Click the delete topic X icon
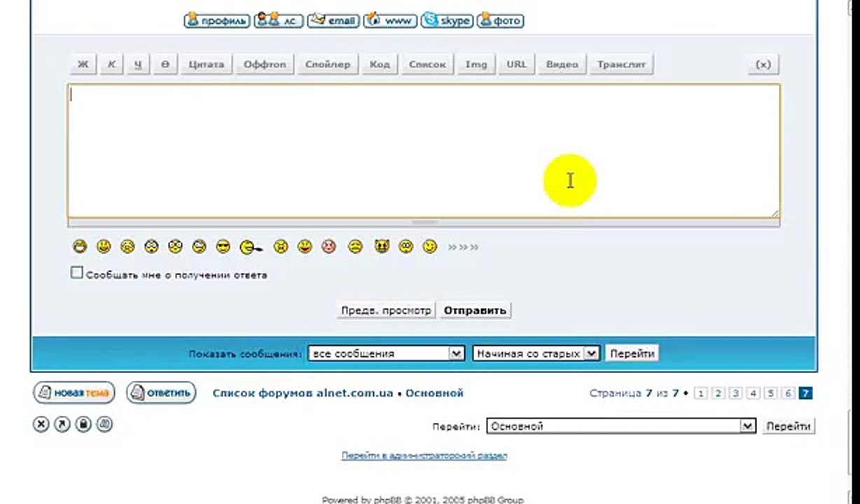This screenshot has width=860, height=504. (x=41, y=424)
